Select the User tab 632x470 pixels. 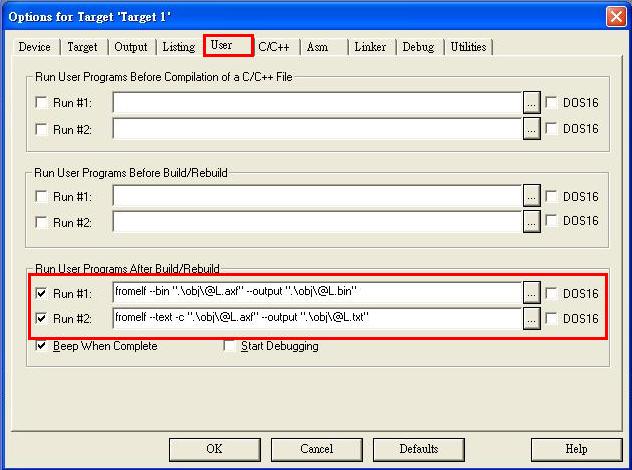click(229, 45)
